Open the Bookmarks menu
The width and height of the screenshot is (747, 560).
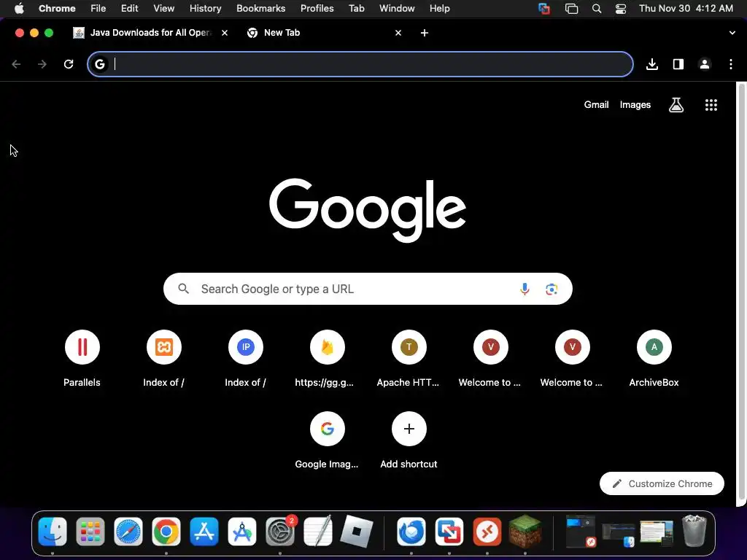261,9
